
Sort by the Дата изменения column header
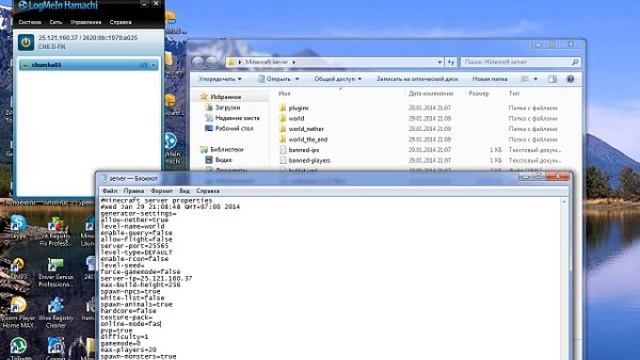coord(431,93)
